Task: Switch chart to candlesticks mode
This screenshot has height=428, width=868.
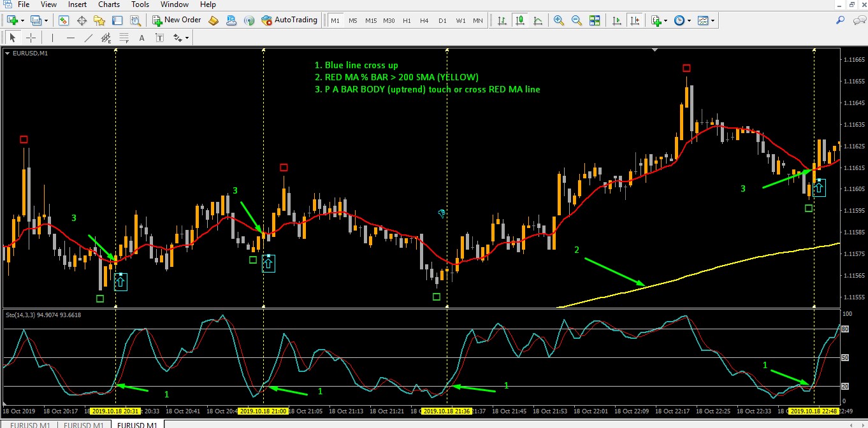Action: (520, 20)
